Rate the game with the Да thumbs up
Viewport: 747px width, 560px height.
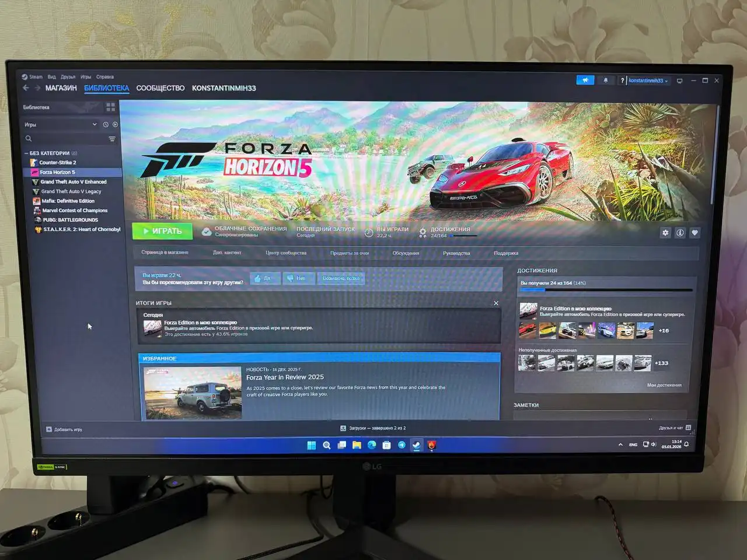click(264, 278)
